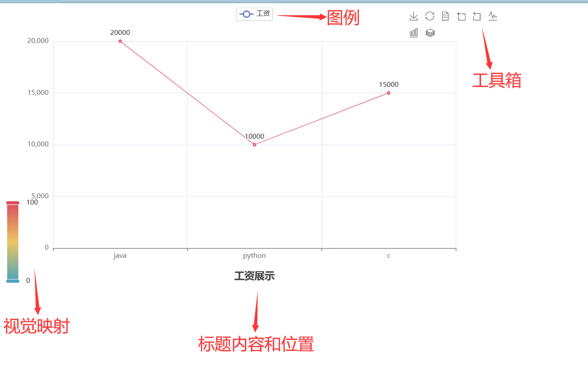Click the top handle of the visual map
588x367 pixels.
pyautogui.click(x=13, y=203)
